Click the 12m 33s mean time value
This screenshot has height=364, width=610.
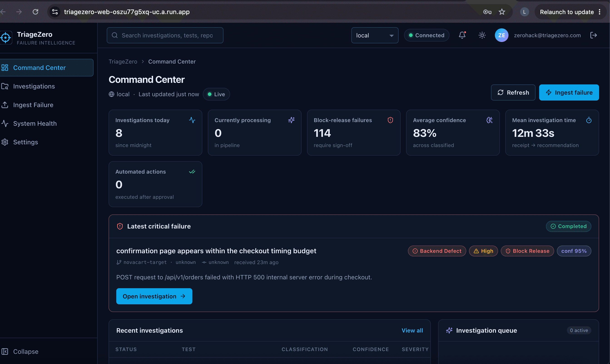[533, 133]
